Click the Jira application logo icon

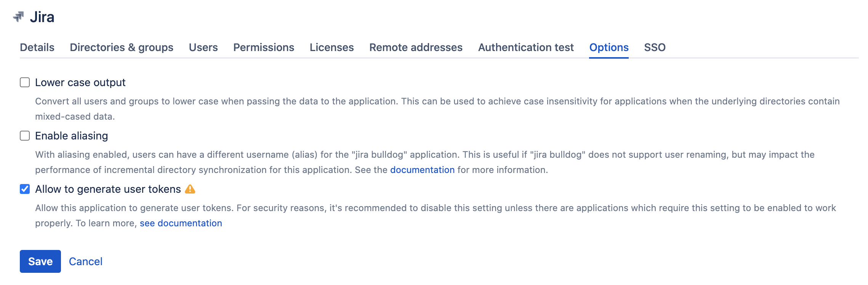pyautogui.click(x=18, y=17)
